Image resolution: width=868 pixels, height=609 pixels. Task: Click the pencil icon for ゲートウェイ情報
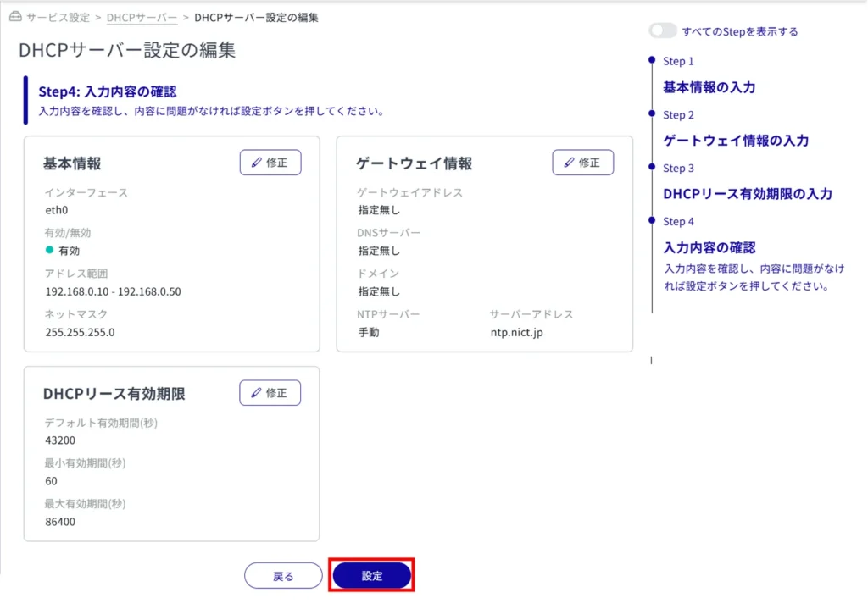click(569, 163)
